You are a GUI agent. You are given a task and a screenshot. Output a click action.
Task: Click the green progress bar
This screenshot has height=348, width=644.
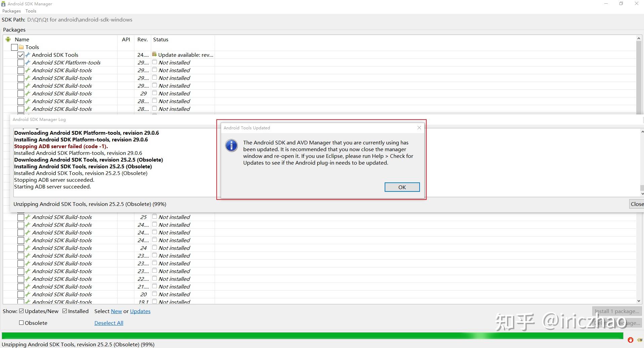(x=312, y=336)
